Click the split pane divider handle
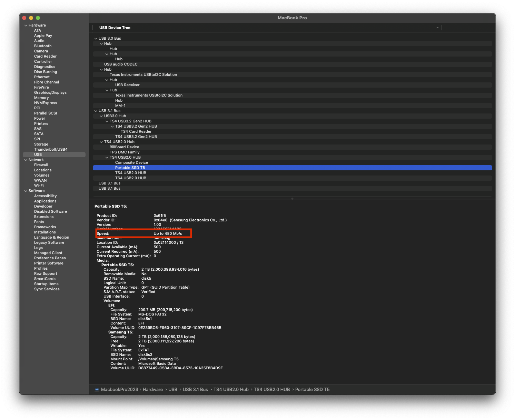This screenshot has height=420, width=515. 292,199
